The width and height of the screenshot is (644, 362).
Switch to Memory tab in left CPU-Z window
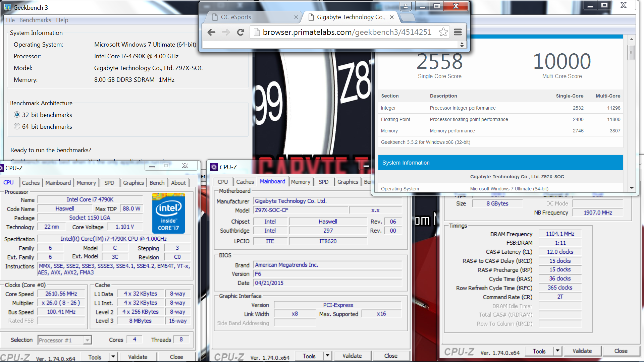point(86,183)
